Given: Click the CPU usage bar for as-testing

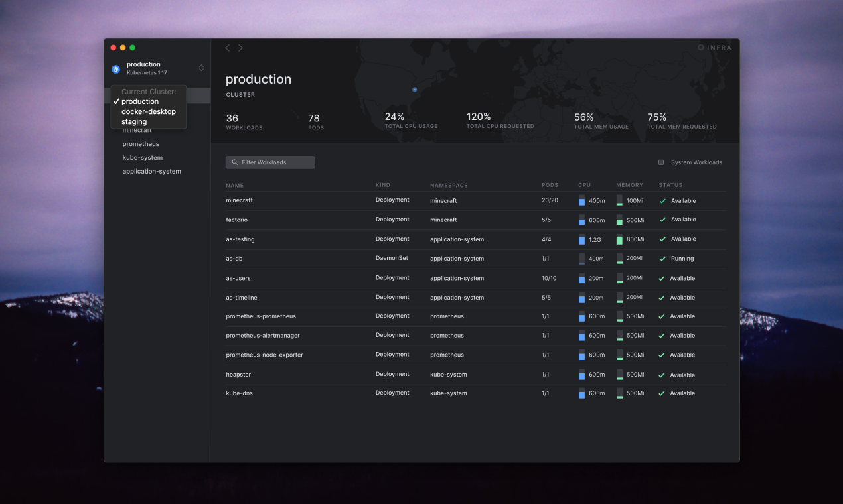Looking at the screenshot, I should coord(582,239).
